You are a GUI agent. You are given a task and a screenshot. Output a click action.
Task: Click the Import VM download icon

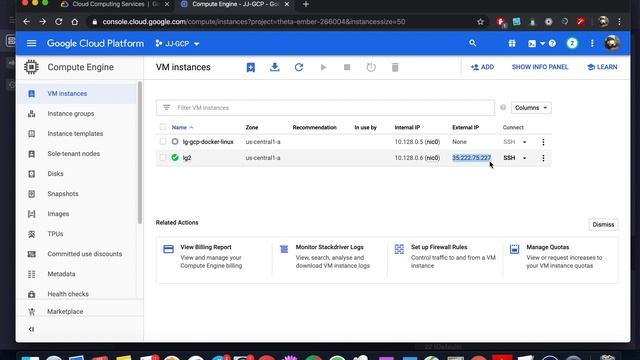275,67
